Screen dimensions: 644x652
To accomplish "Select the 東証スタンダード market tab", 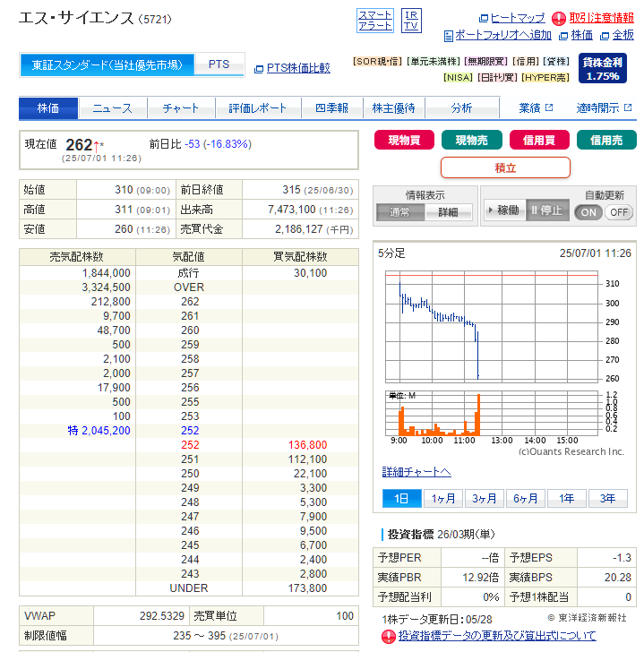I will point(107,65).
